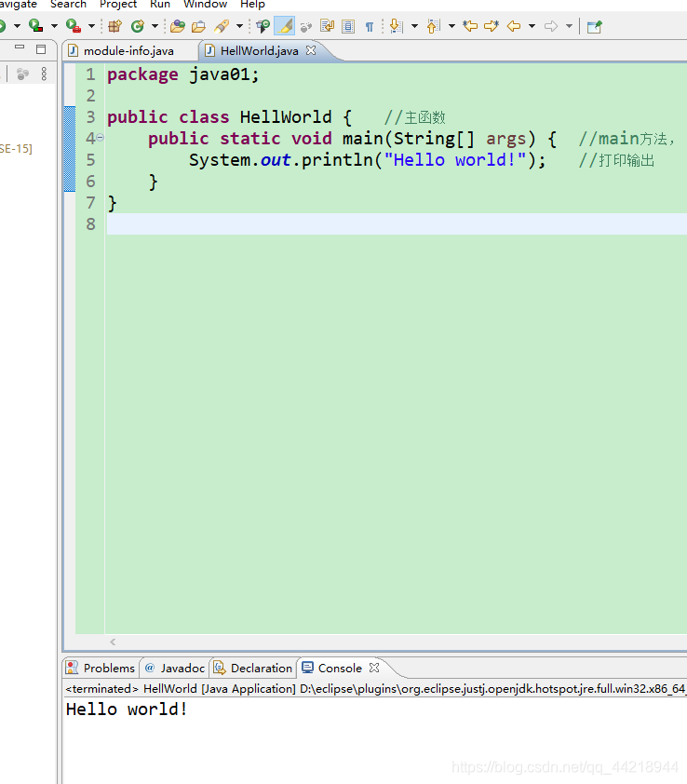Toggle the Pin Editor icon
687x784 pixels.
(594, 26)
